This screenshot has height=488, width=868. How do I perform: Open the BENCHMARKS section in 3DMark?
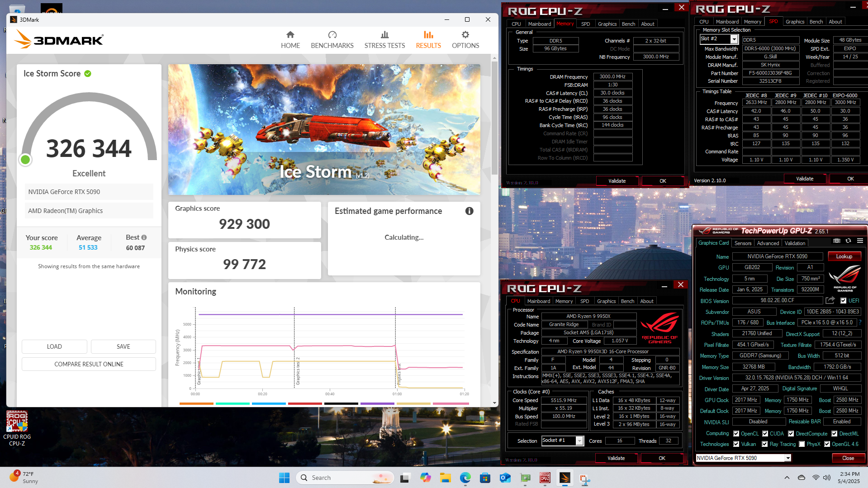point(332,40)
